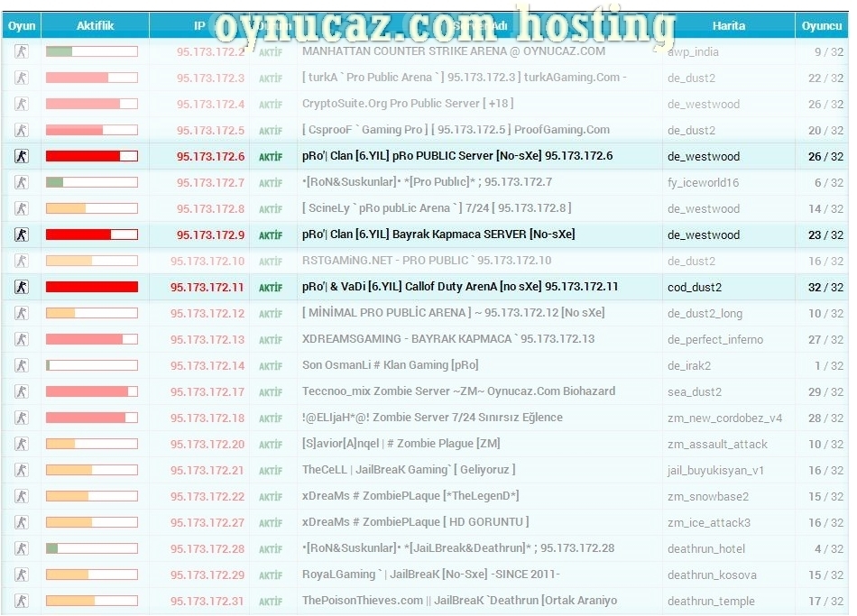
Task: Select the game icon beside 95.173.172.5
Action: [22, 130]
